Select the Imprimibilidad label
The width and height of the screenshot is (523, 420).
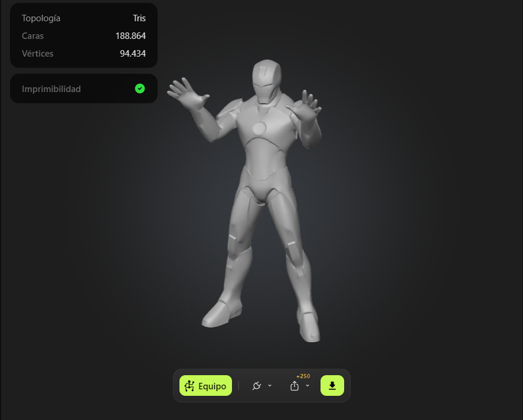click(x=51, y=89)
